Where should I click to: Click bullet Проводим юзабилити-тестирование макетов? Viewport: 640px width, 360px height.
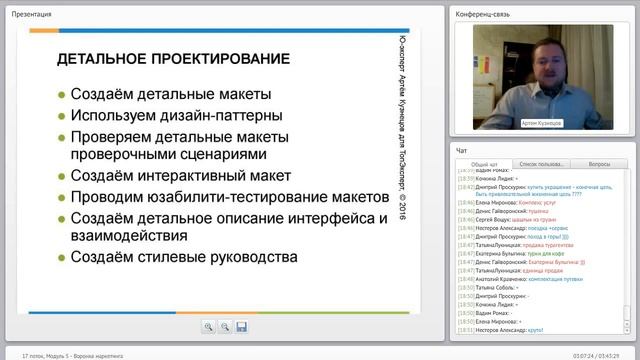point(230,197)
